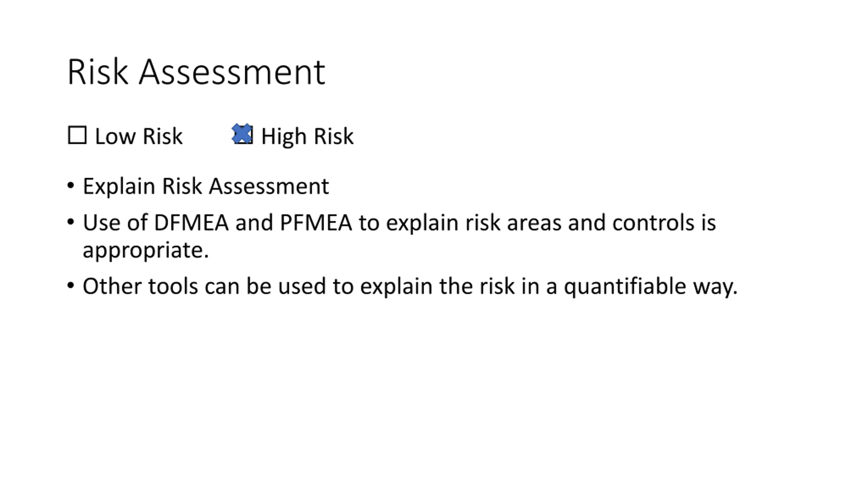
Task: Click the word PFMEA in second bullet
Action: point(316,223)
